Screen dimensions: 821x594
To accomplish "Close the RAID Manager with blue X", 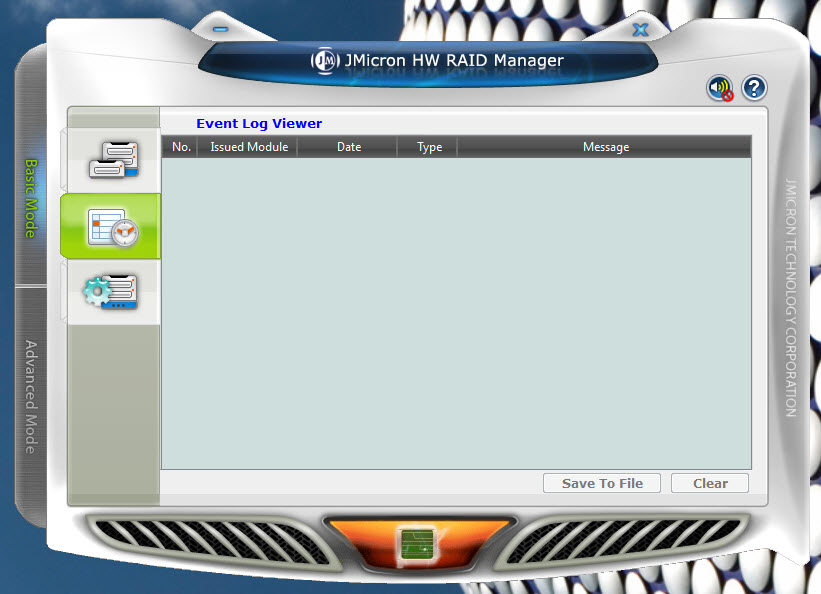I will 640,30.
